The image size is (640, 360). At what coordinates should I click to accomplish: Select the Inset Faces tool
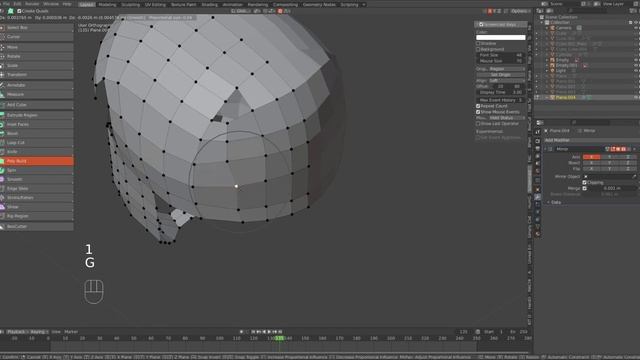coord(37,124)
